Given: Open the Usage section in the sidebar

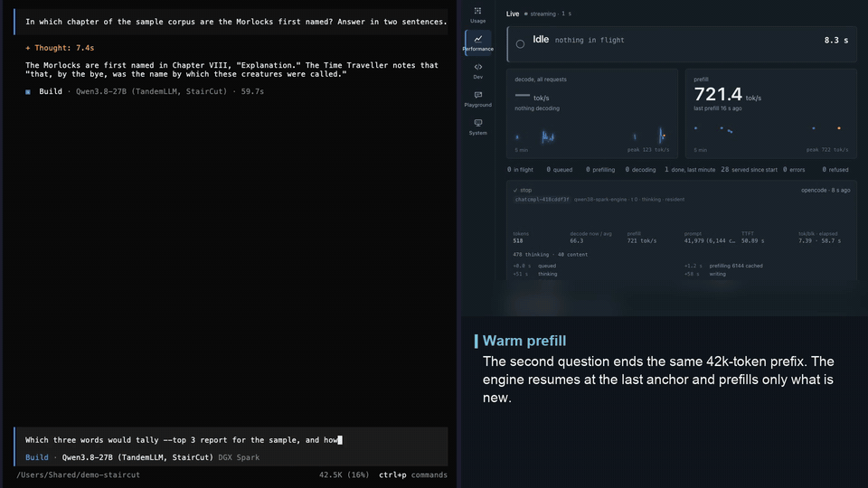Looking at the screenshot, I should pos(477,15).
